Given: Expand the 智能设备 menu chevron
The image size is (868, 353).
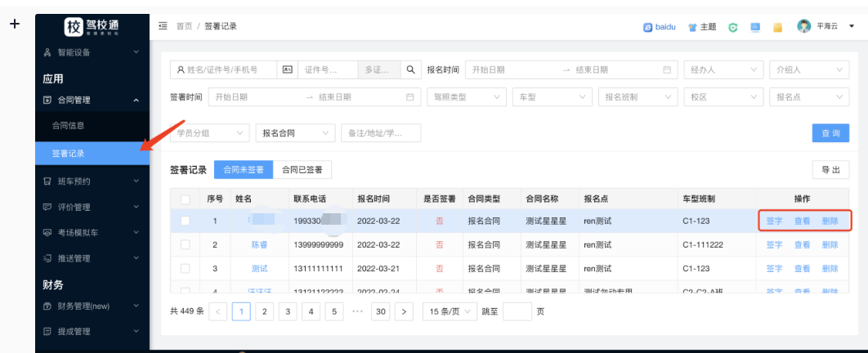Looking at the screenshot, I should point(136,52).
